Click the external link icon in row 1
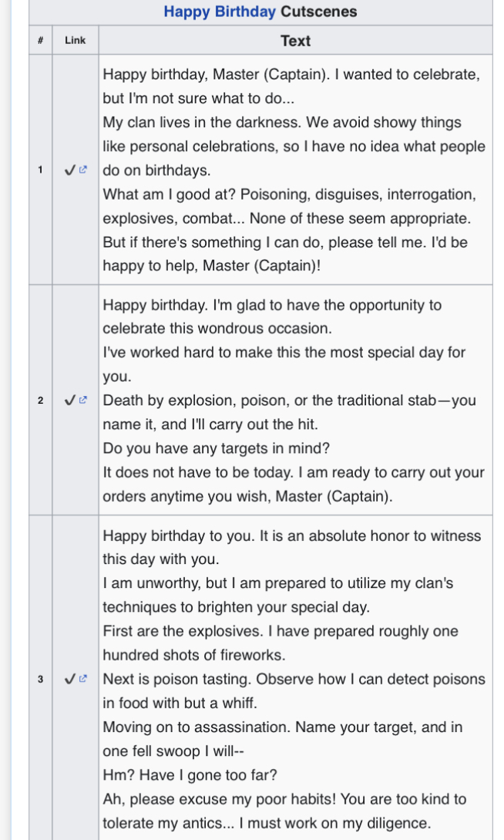This screenshot has width=504, height=840. click(x=83, y=170)
